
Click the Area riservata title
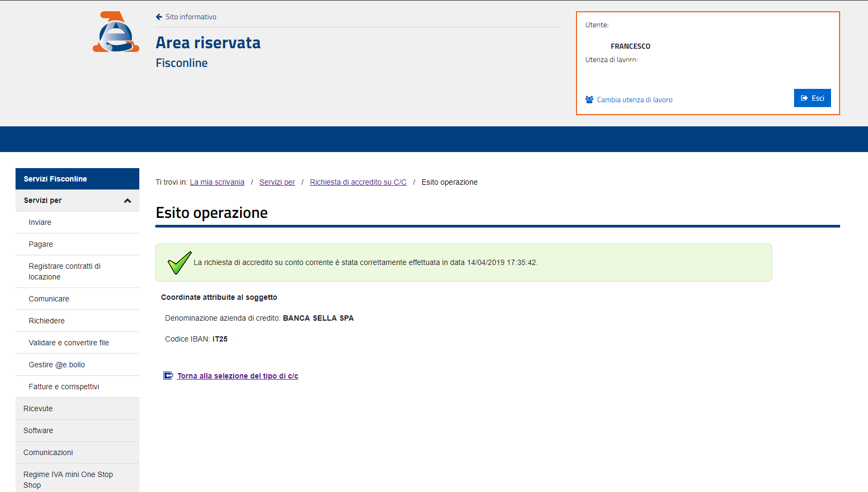tap(208, 43)
